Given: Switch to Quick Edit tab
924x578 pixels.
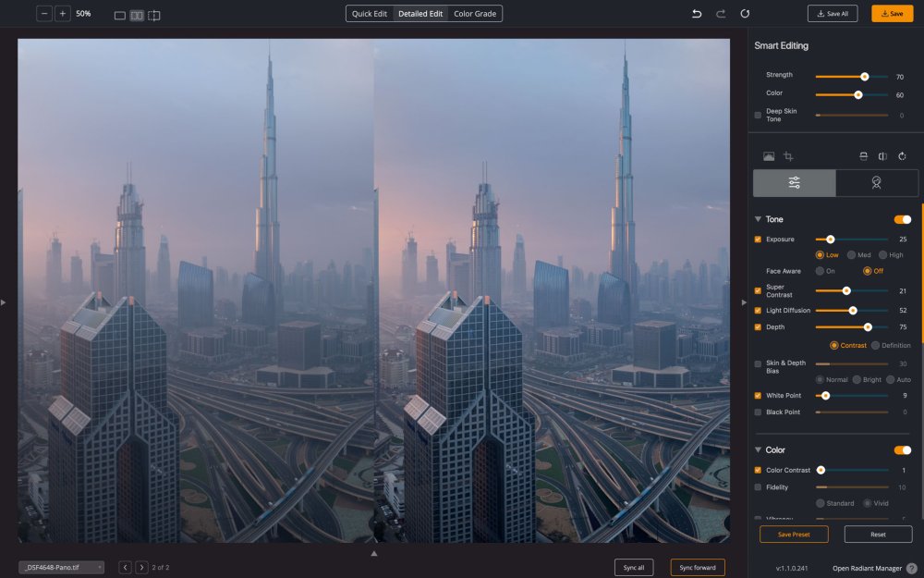Looking at the screenshot, I should pyautogui.click(x=370, y=14).
